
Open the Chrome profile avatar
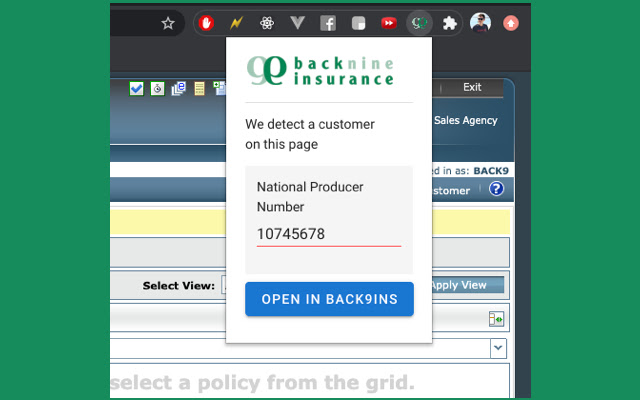[480, 23]
